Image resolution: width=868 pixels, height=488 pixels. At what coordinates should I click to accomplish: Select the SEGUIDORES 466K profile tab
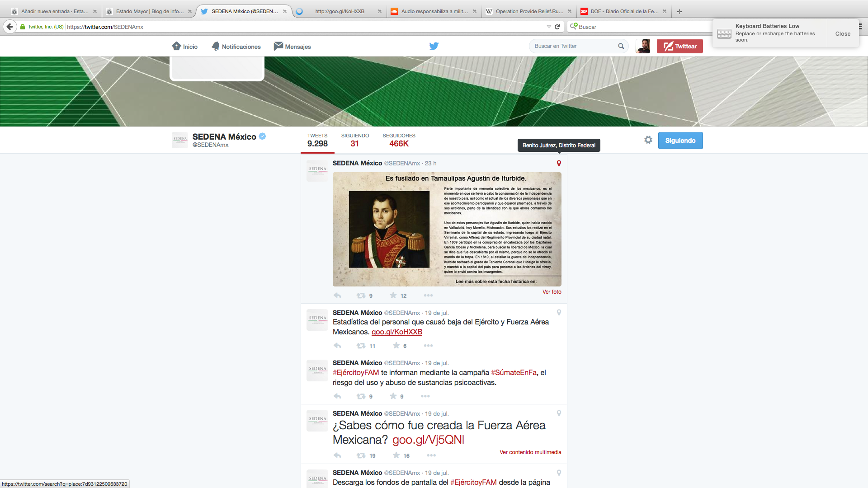click(398, 140)
